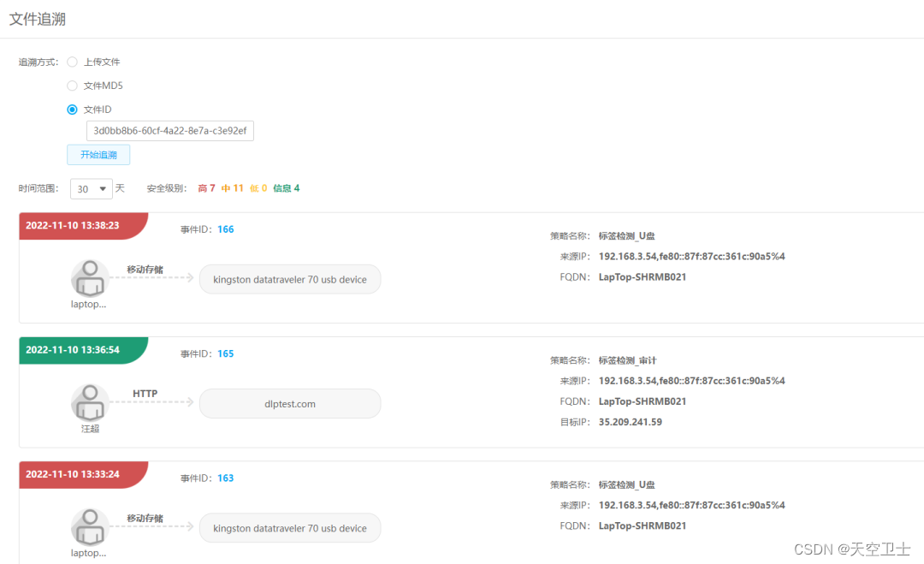The image size is (924, 564).
Task: Click the 文件追溯 page title
Action: click(37, 19)
